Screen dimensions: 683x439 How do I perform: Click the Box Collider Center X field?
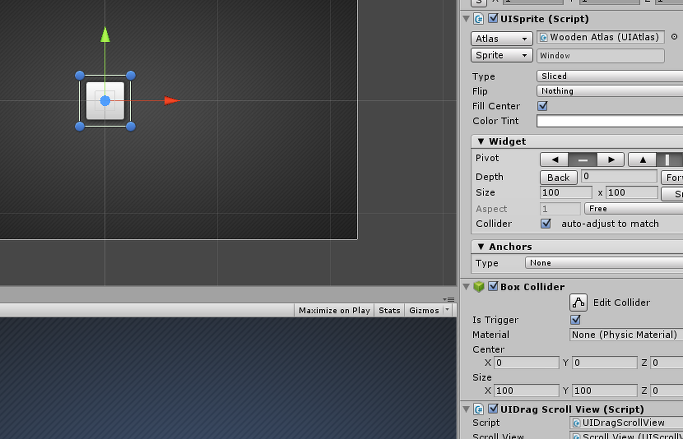[526, 362]
